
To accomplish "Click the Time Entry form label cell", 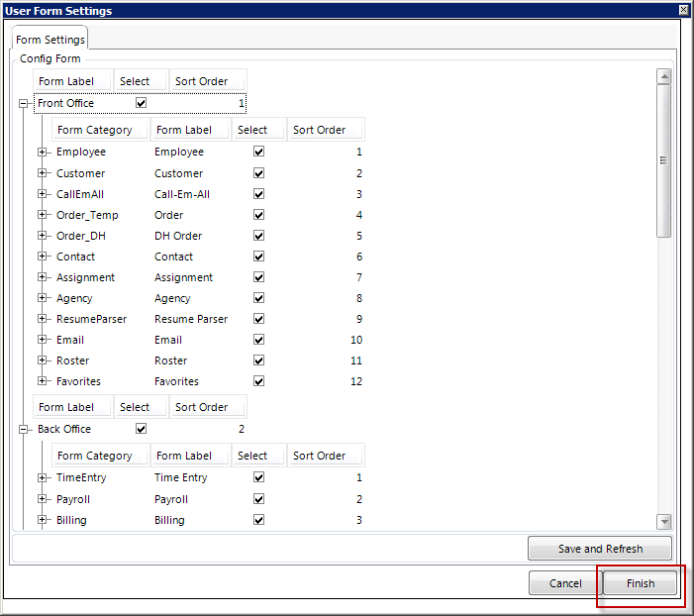I will (180, 477).
